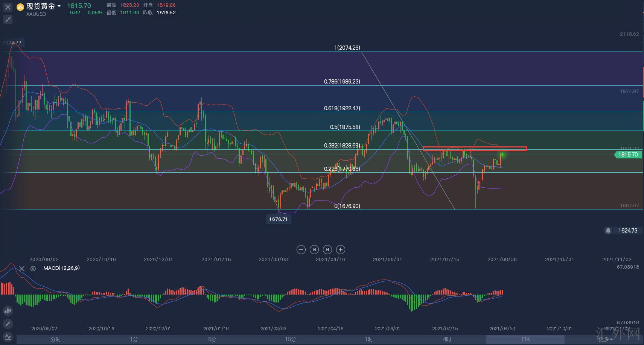Choose the 日K daily timeframe tab
Image resolution: width=644 pixels, height=345 pixels.
coord(526,339)
